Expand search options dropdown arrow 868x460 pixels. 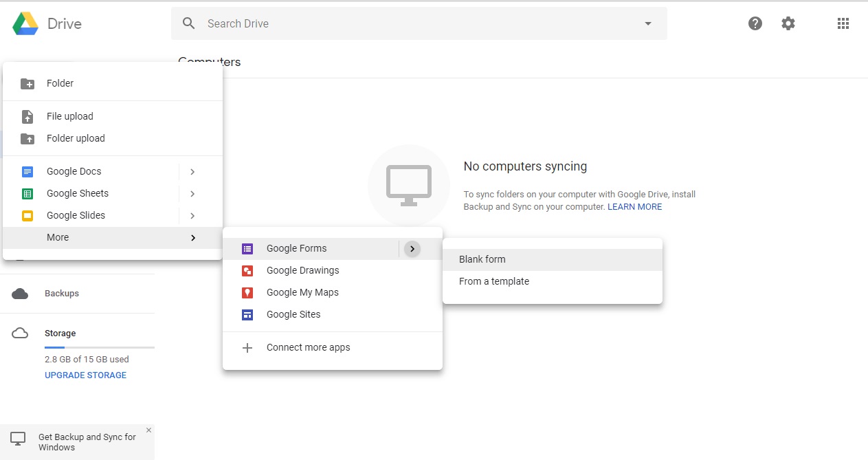[647, 23]
